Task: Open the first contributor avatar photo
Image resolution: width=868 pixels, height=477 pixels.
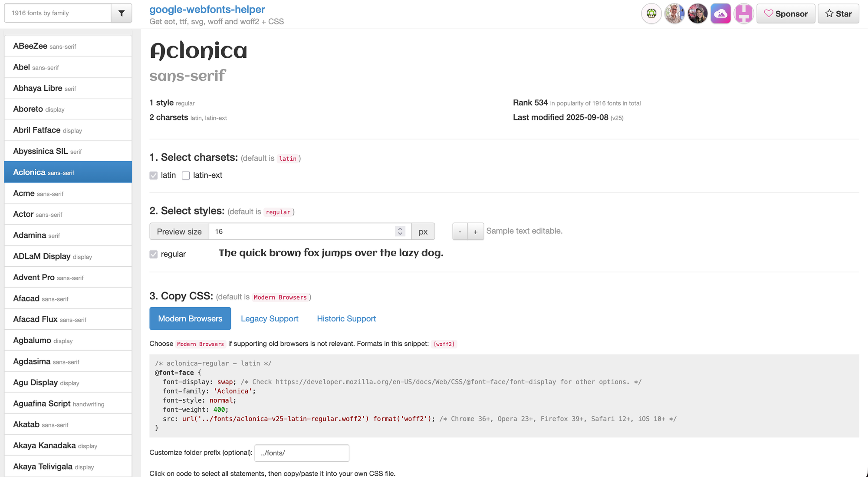Action: coord(674,13)
